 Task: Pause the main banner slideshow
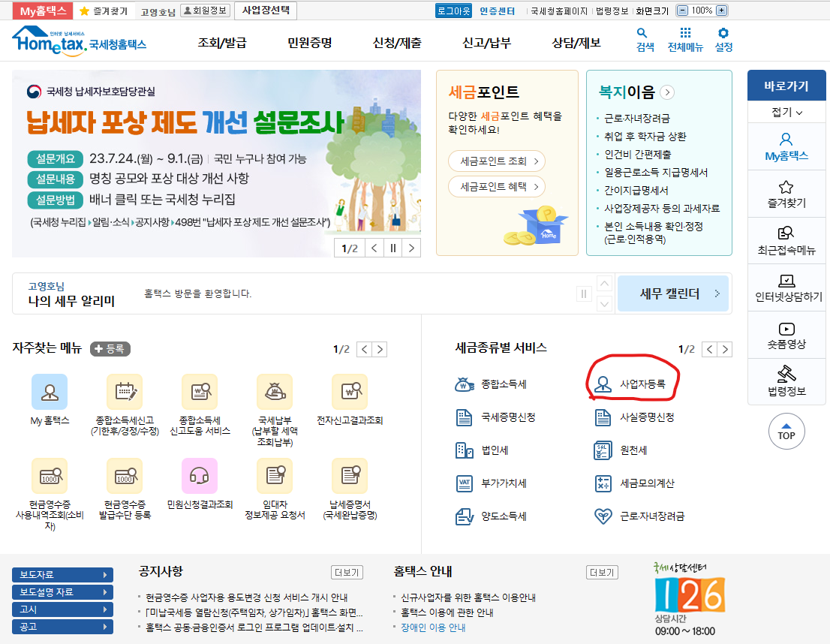(x=392, y=247)
